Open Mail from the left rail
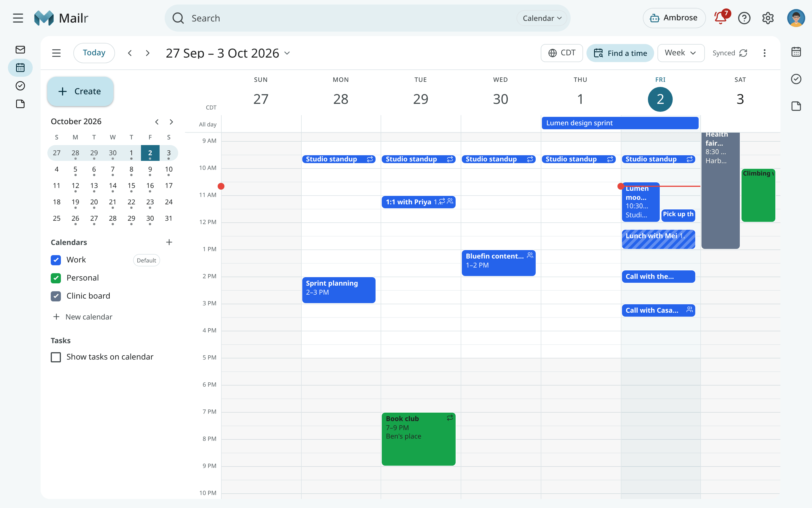 point(20,50)
